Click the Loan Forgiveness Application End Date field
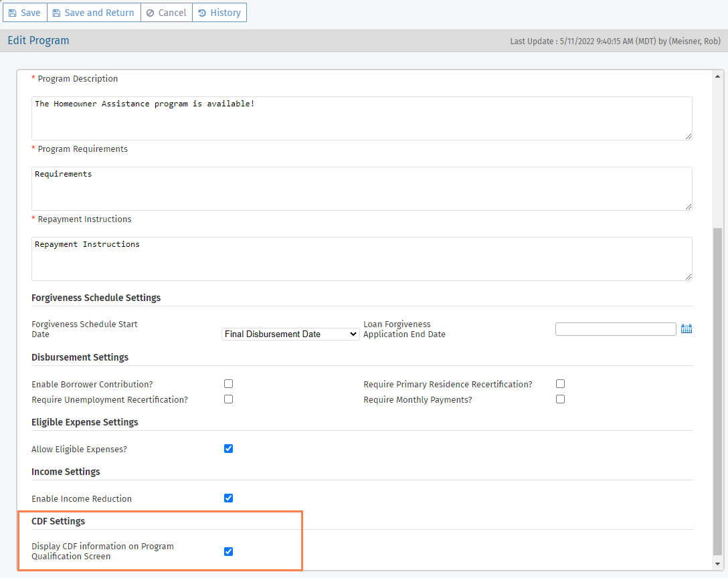 616,329
